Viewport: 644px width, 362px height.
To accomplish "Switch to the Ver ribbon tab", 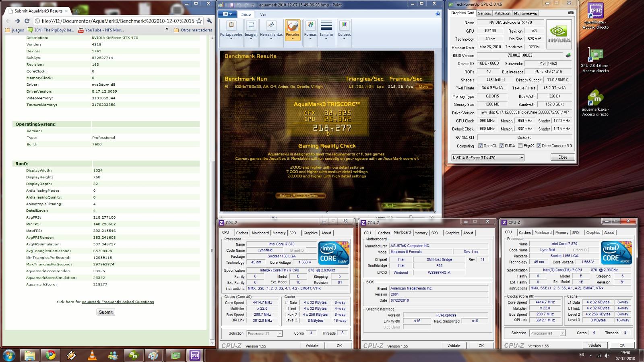I will coord(263,14).
